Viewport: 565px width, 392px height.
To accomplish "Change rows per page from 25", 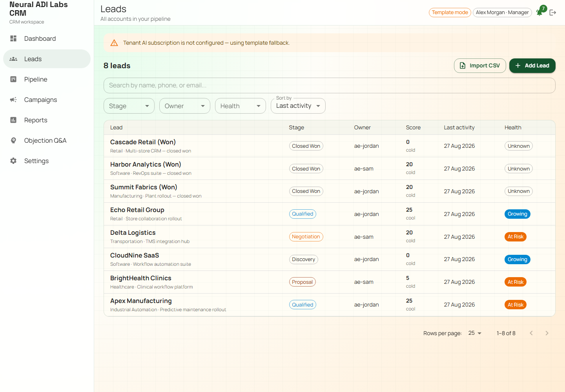I will point(475,333).
